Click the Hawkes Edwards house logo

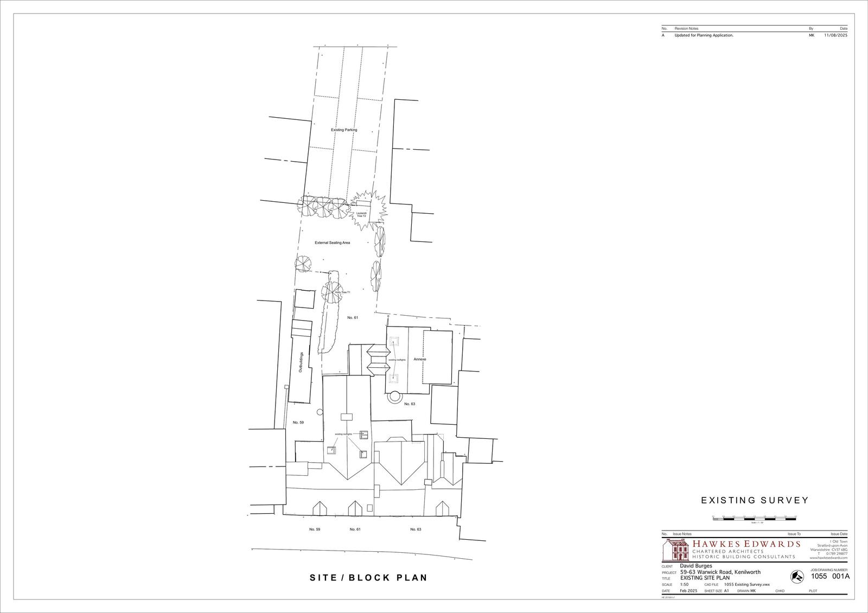pyautogui.click(x=675, y=550)
